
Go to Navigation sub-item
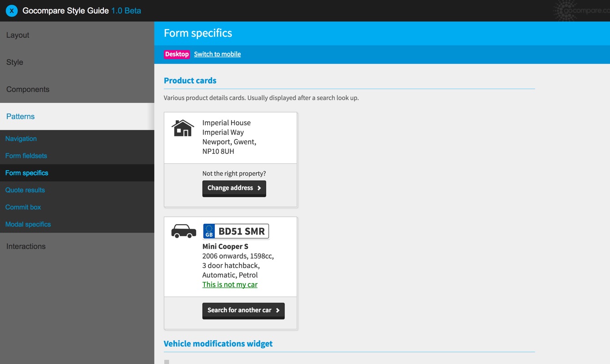tap(77, 139)
